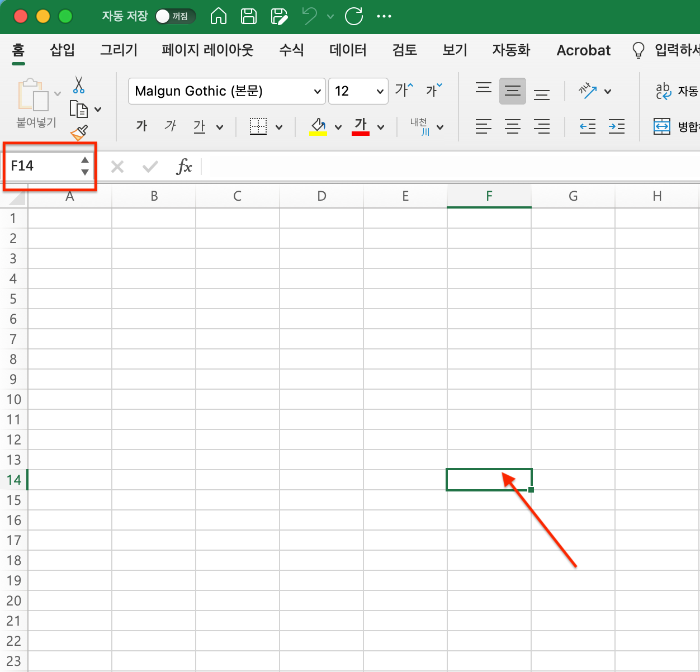Select column F header

[x=489, y=196]
